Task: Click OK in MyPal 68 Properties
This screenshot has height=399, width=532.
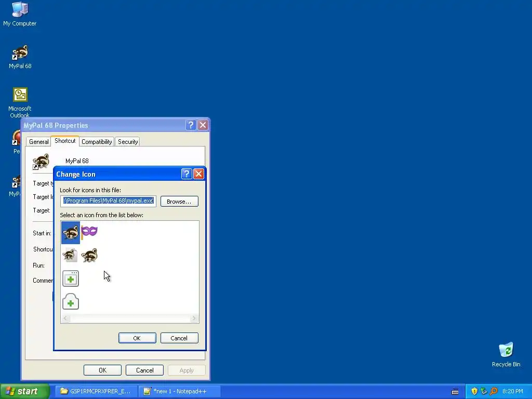Action: coord(102,370)
